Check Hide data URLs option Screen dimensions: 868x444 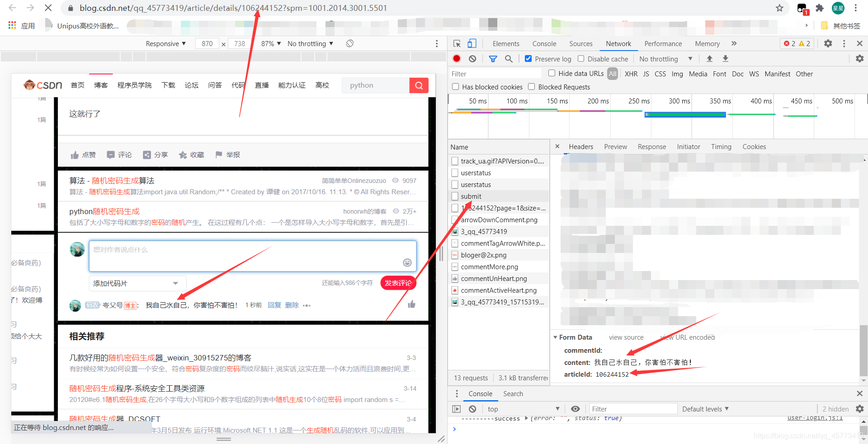pos(552,73)
